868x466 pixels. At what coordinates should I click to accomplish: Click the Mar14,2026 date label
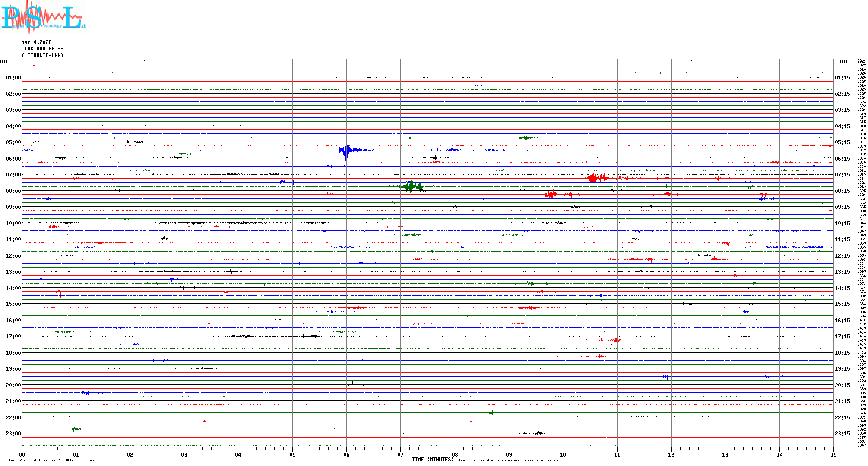pos(36,42)
